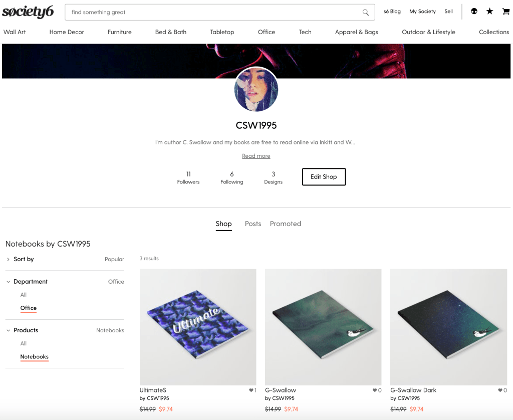Switch to the Posts tab
This screenshot has width=513, height=420.
[x=253, y=224]
